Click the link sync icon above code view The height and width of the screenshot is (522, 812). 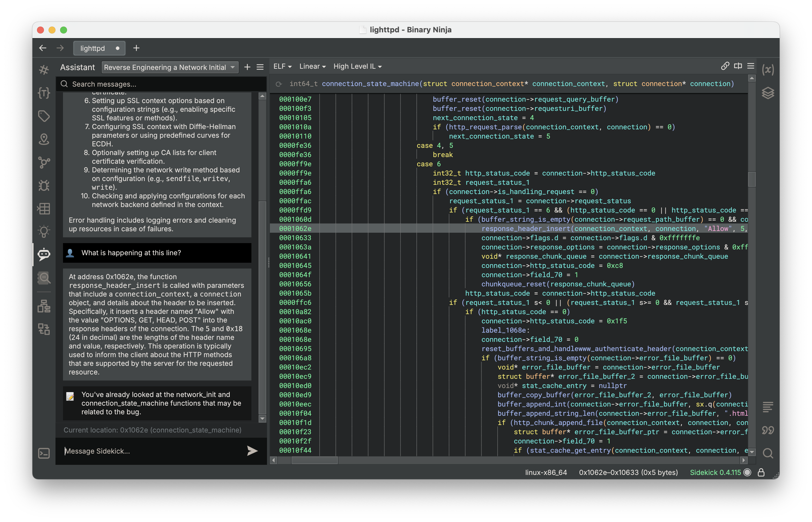tap(725, 66)
